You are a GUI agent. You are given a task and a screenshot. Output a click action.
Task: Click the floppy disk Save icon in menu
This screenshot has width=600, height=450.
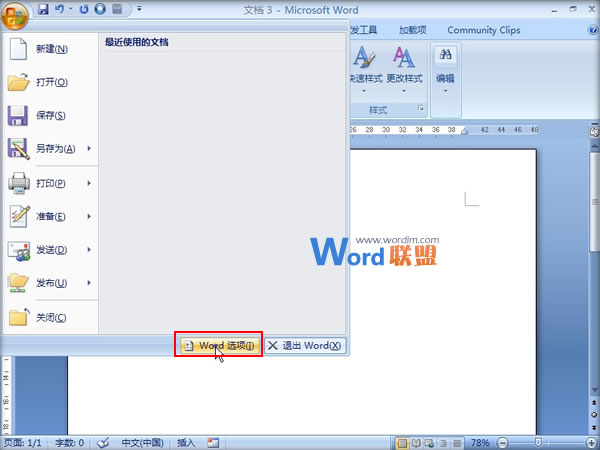(18, 116)
